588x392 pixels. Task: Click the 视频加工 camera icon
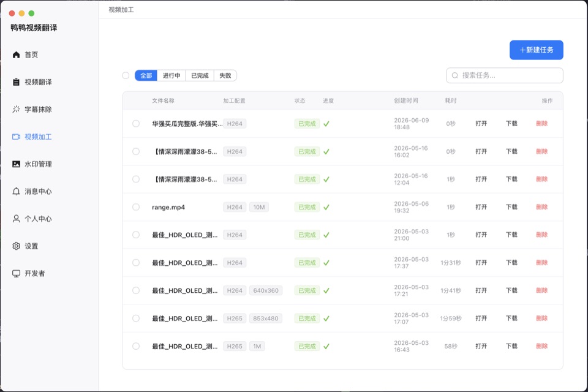coord(16,137)
